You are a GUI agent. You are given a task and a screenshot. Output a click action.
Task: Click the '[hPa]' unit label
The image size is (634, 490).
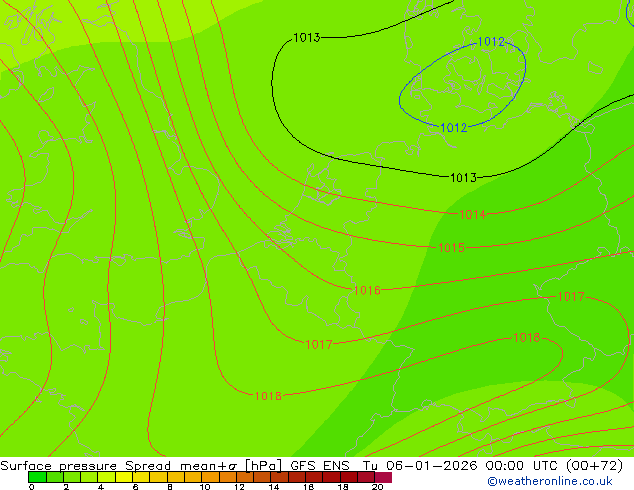coord(263,466)
